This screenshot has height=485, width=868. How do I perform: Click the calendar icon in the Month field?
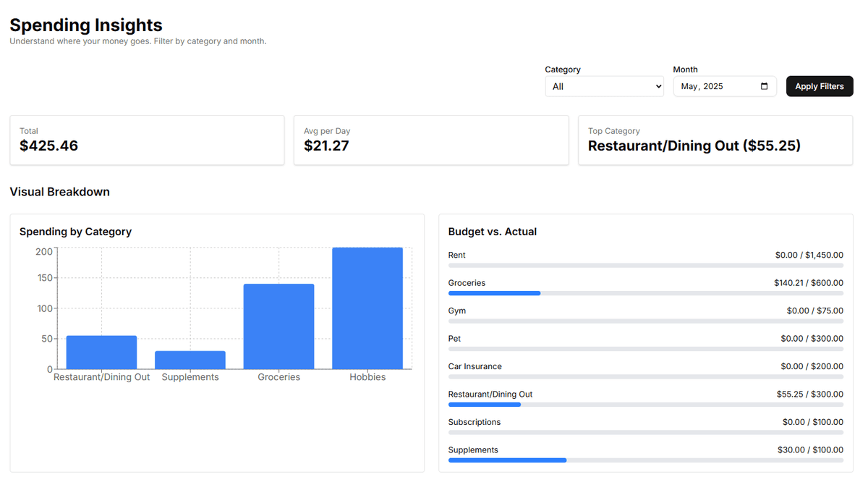[764, 86]
